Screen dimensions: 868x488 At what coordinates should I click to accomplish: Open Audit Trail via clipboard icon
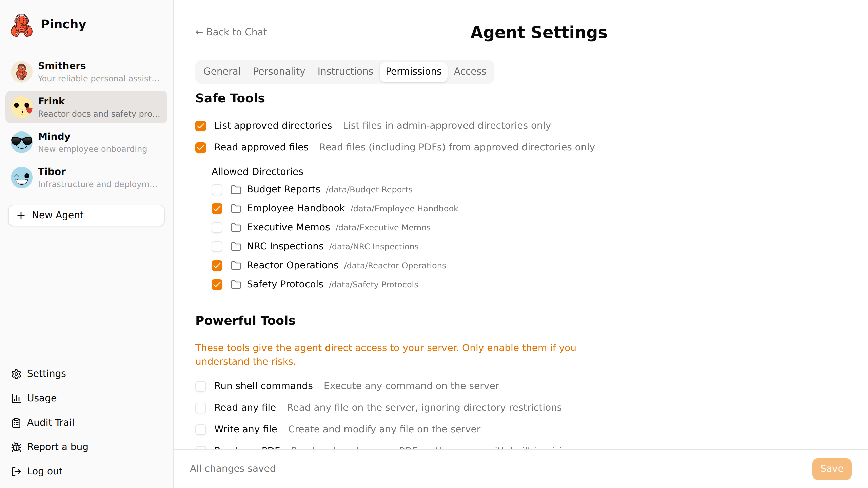point(16,423)
